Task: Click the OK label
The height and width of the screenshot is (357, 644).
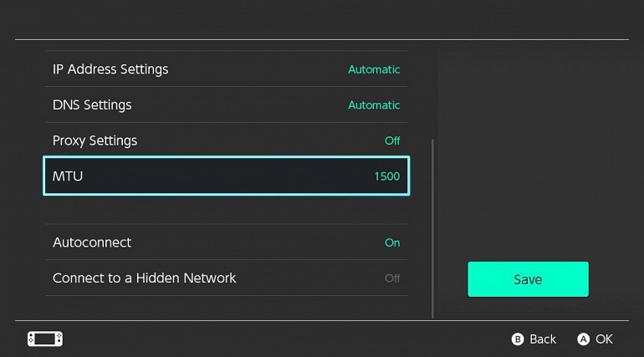Action: pos(604,339)
